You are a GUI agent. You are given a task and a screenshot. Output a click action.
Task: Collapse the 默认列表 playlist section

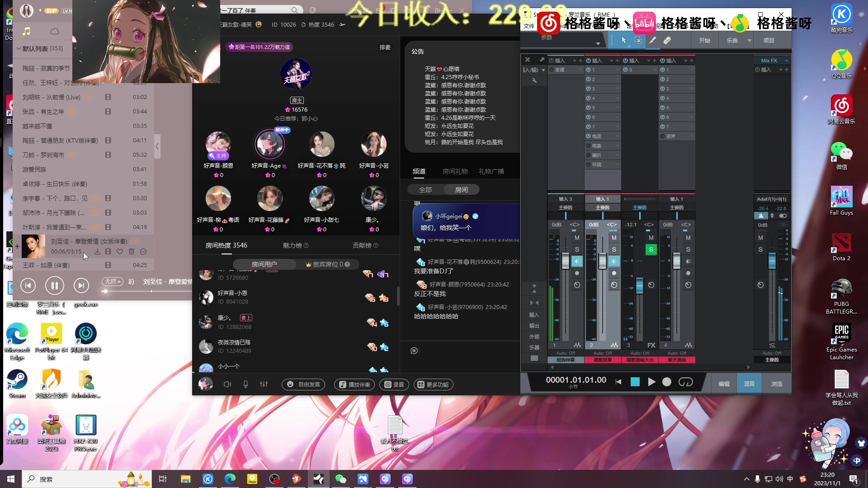(19, 48)
